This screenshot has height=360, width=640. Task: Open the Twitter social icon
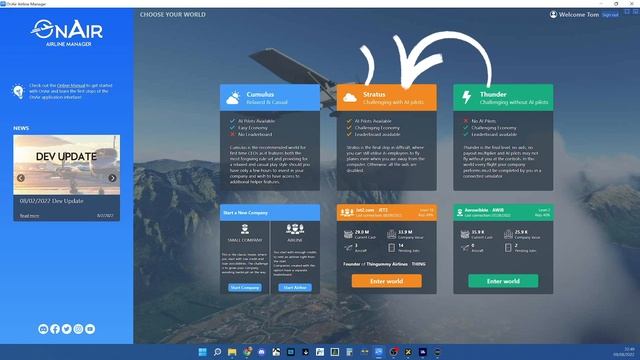(x=67, y=329)
